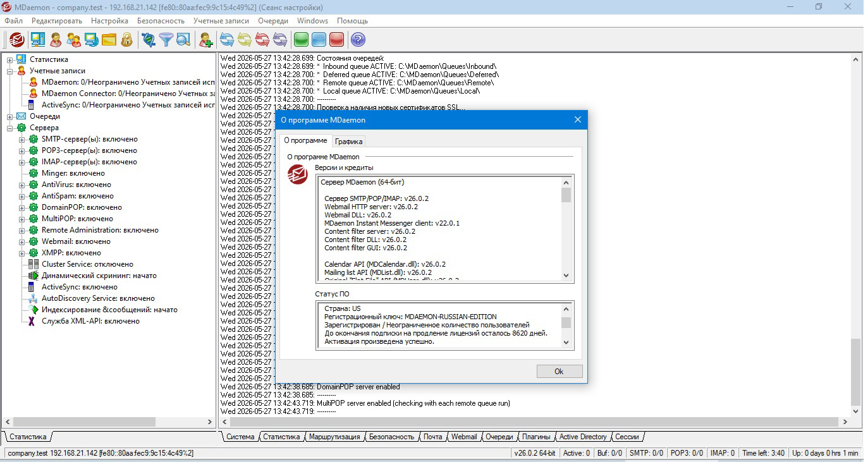Open the Active Directory log tab
868x462 pixels.
tap(583, 437)
